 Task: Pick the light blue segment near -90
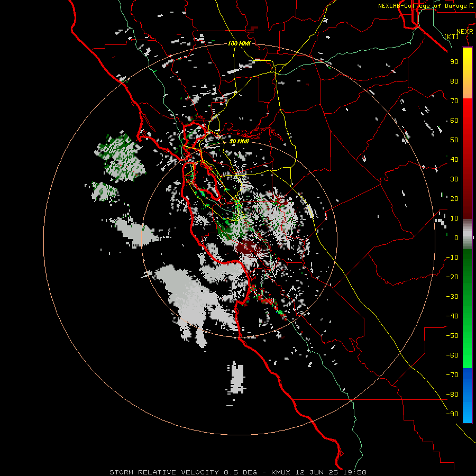click(x=467, y=413)
